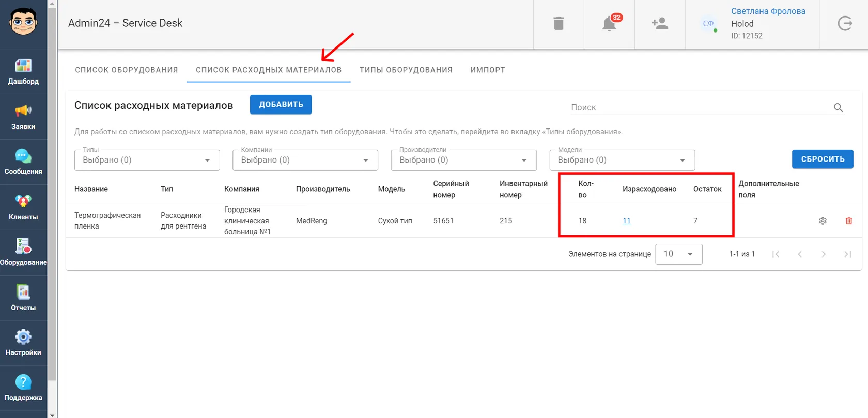
Task: Click the Городская клиническая больница №1 cell
Action: (247, 221)
